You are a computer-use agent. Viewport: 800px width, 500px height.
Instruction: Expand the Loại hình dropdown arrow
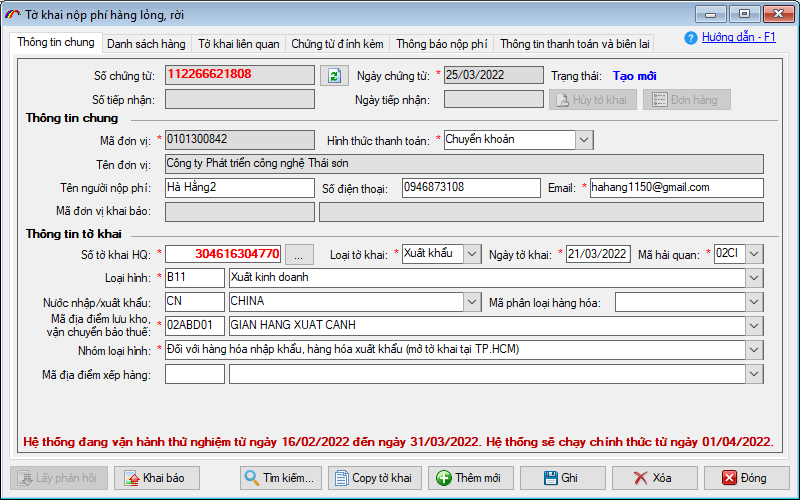[755, 278]
